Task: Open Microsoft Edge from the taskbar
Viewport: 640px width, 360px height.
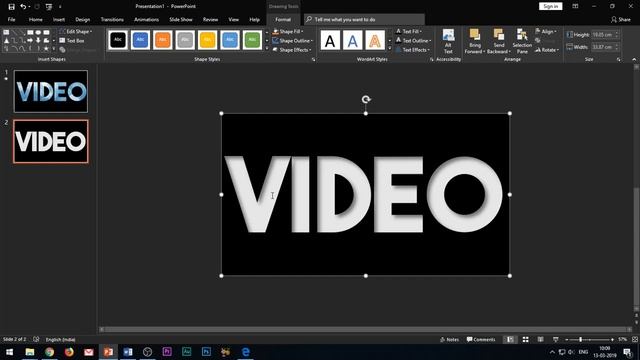Action: 245,352
